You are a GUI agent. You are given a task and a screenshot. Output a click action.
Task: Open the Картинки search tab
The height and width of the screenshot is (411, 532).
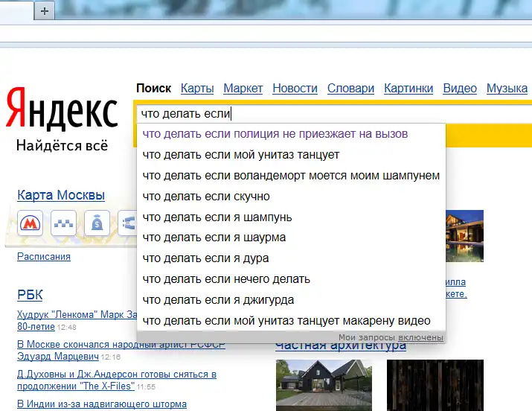(408, 88)
